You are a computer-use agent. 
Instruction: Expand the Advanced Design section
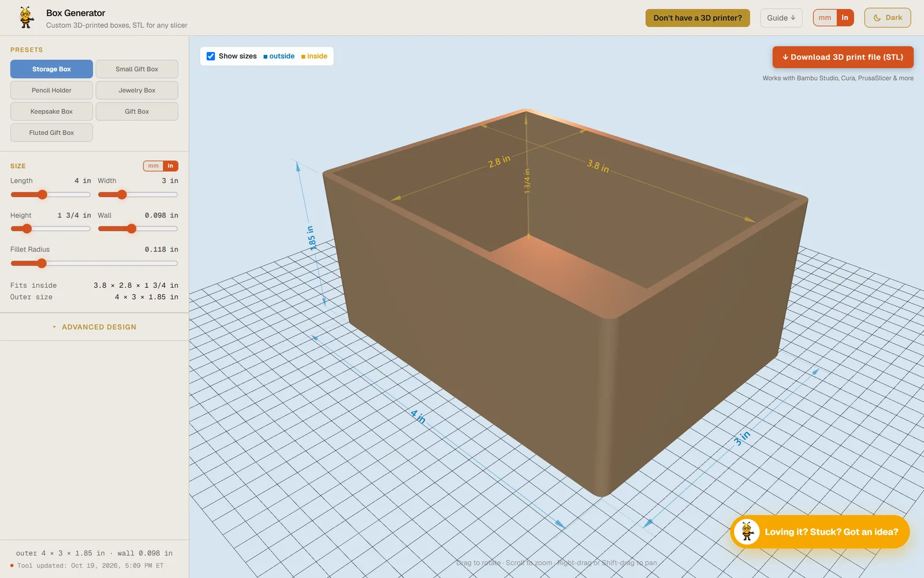(94, 327)
